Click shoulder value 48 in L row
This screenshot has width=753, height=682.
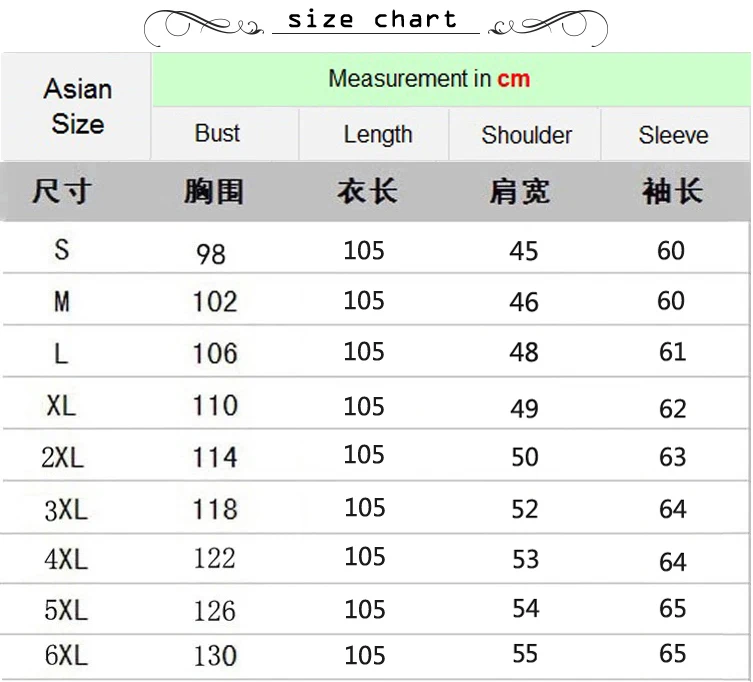click(524, 352)
